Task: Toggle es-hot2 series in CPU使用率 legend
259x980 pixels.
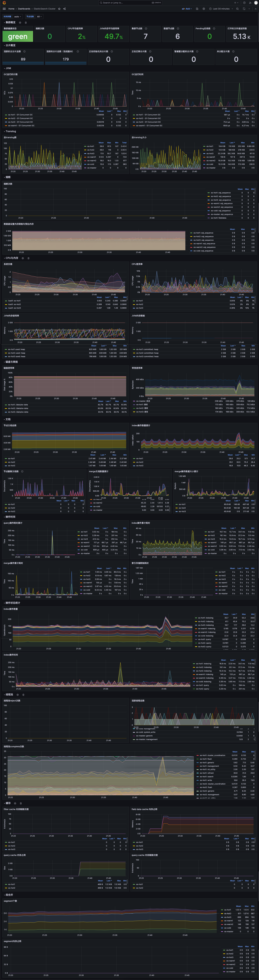Action: click(140, 304)
